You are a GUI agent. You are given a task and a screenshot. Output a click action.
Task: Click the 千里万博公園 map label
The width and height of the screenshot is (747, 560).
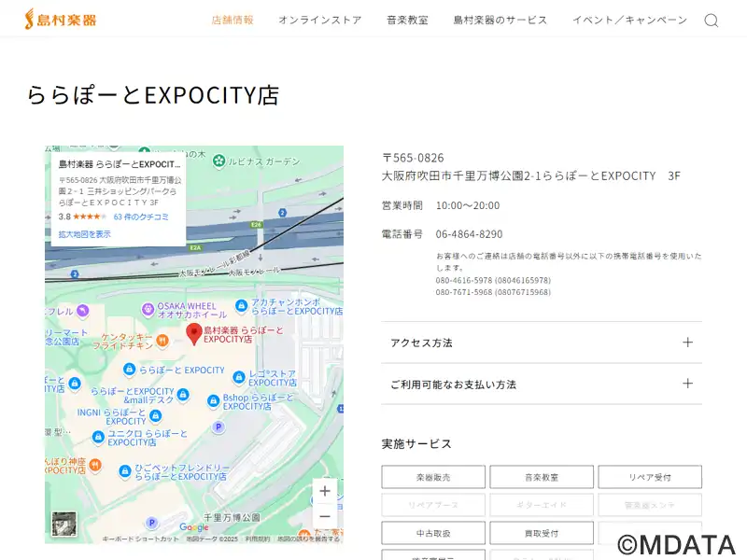pos(232,518)
